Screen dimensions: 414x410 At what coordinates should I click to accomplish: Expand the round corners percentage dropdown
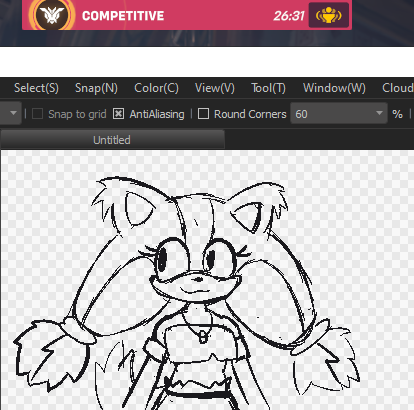pos(379,113)
